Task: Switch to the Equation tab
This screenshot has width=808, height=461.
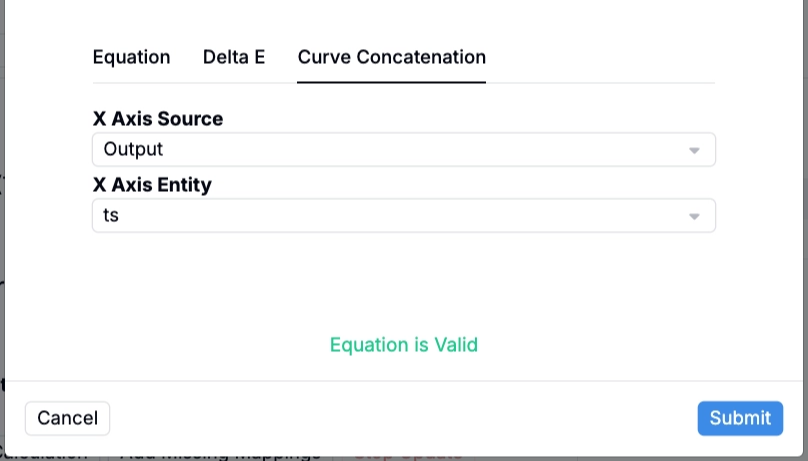Action: pyautogui.click(x=131, y=57)
